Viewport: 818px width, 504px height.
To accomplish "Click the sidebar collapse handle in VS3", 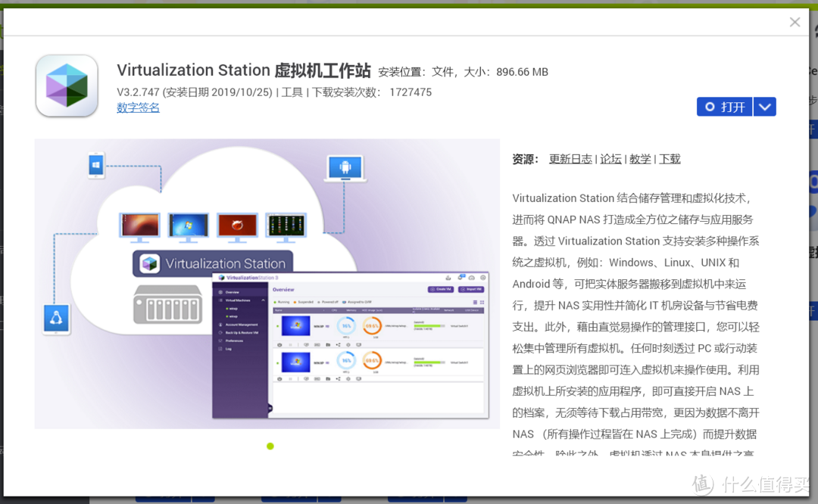I will 270,406.
